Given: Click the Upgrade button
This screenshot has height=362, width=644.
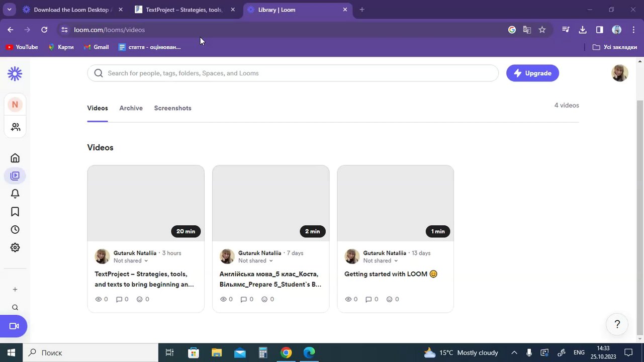Looking at the screenshot, I should tap(532, 73).
